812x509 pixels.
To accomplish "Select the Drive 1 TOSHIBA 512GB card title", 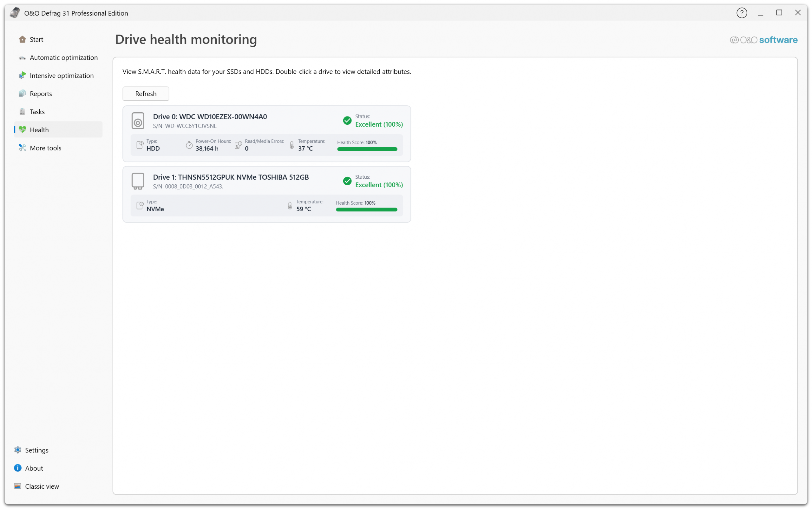I will [231, 177].
